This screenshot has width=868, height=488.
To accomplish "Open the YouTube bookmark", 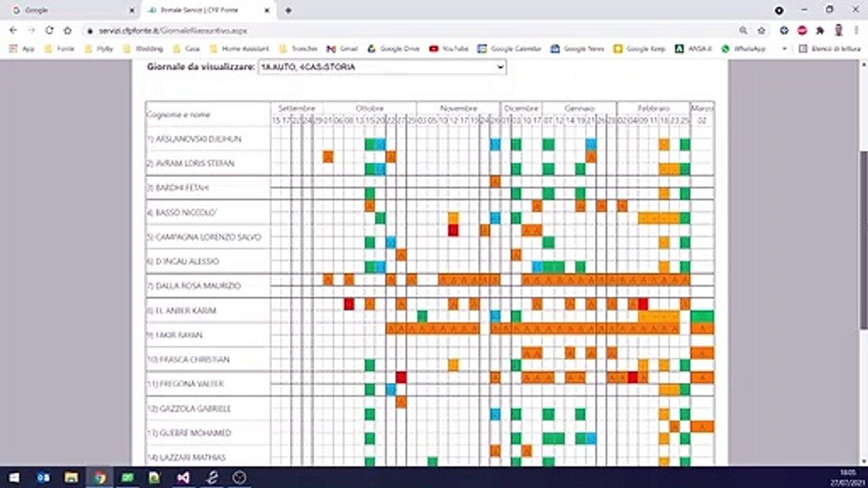I will pyautogui.click(x=448, y=49).
